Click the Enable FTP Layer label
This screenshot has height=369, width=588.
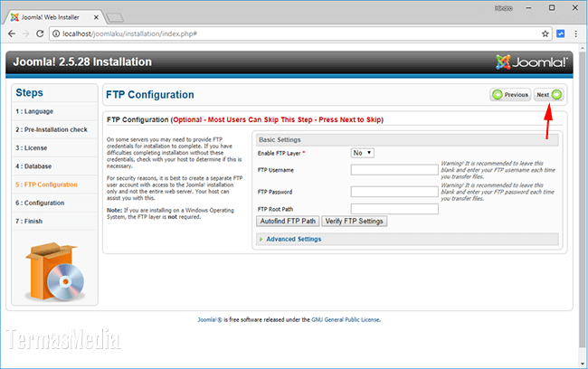pyautogui.click(x=281, y=154)
